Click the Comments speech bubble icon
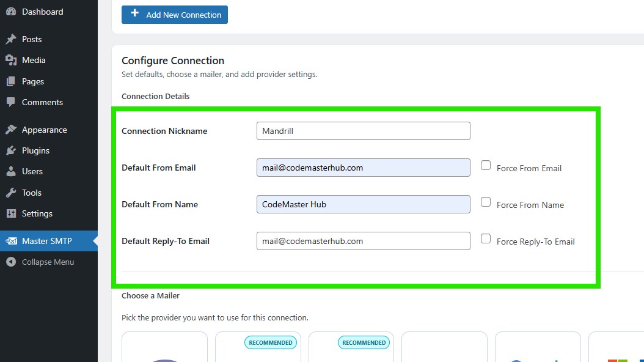The image size is (644, 362). tap(11, 102)
